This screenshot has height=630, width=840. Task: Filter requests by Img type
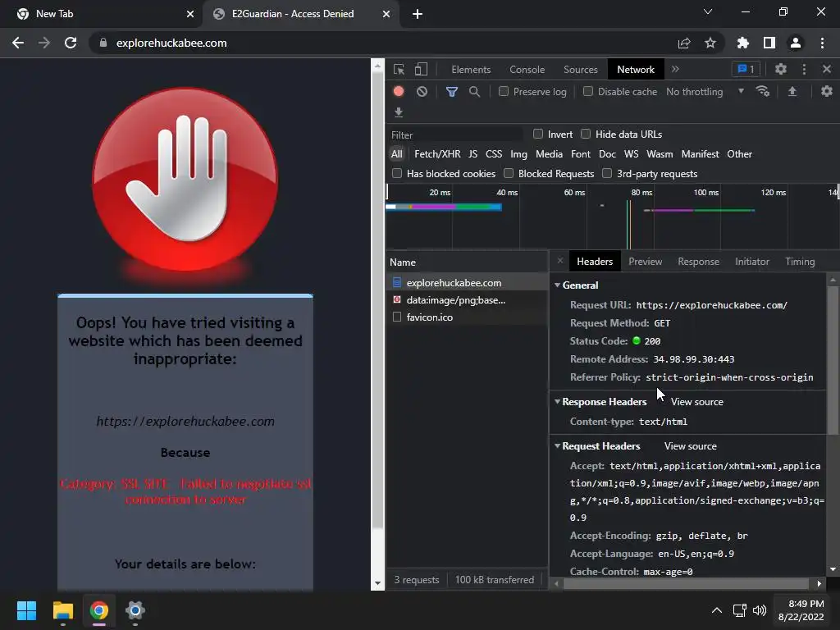coord(518,153)
